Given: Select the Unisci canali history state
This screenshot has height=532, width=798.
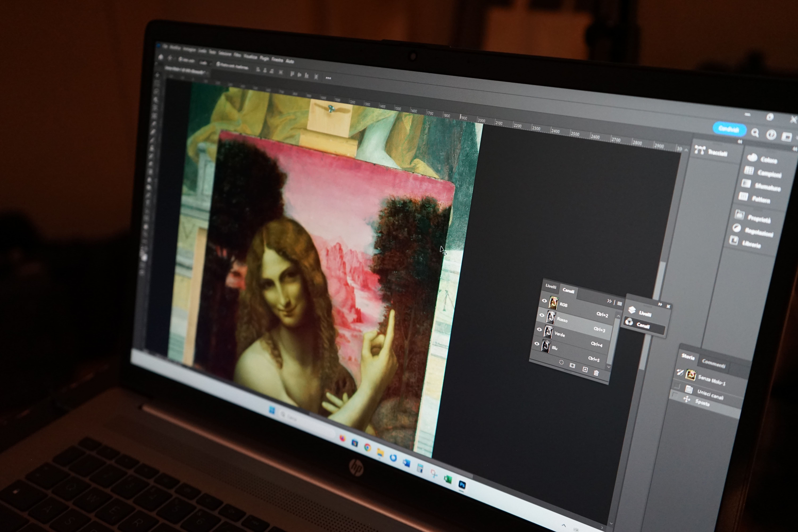Looking at the screenshot, I should [707, 394].
